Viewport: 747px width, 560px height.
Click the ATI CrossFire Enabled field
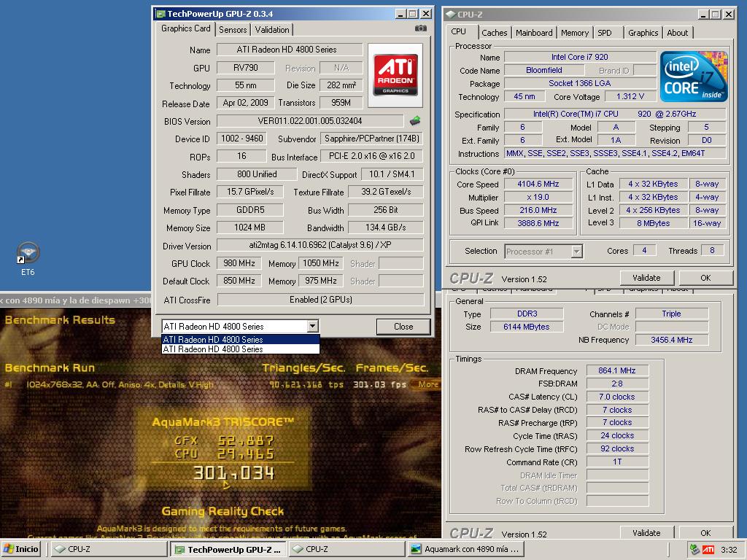(x=321, y=300)
